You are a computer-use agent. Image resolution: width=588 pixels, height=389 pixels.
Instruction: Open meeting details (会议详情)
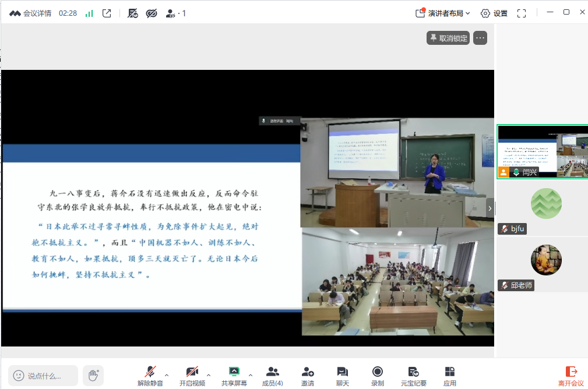coord(30,13)
